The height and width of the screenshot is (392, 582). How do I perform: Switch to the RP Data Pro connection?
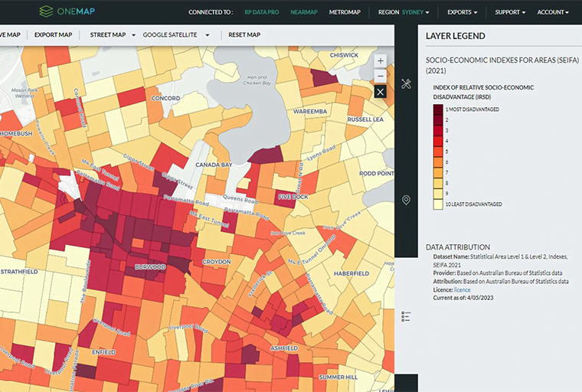[261, 12]
